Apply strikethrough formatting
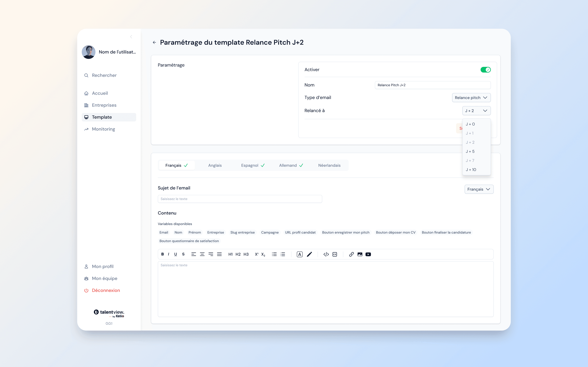The width and height of the screenshot is (588, 367). pos(183,254)
